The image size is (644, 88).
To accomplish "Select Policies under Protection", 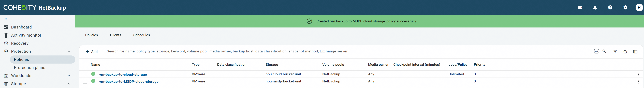I will tap(42, 60).
